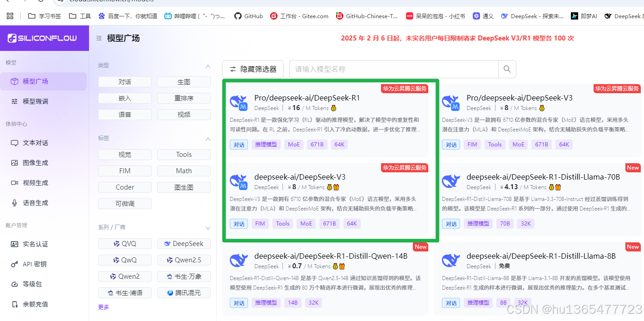Open the 学习书签 bookmark folder
Image resolution: width=644 pixels, height=321 pixels.
tap(45, 16)
